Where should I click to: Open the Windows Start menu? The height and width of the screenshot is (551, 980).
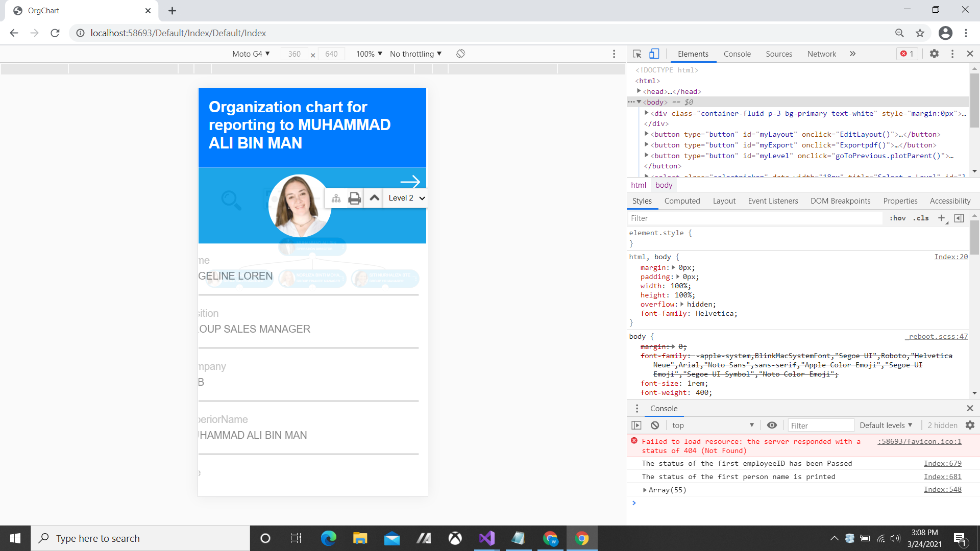tap(15, 538)
